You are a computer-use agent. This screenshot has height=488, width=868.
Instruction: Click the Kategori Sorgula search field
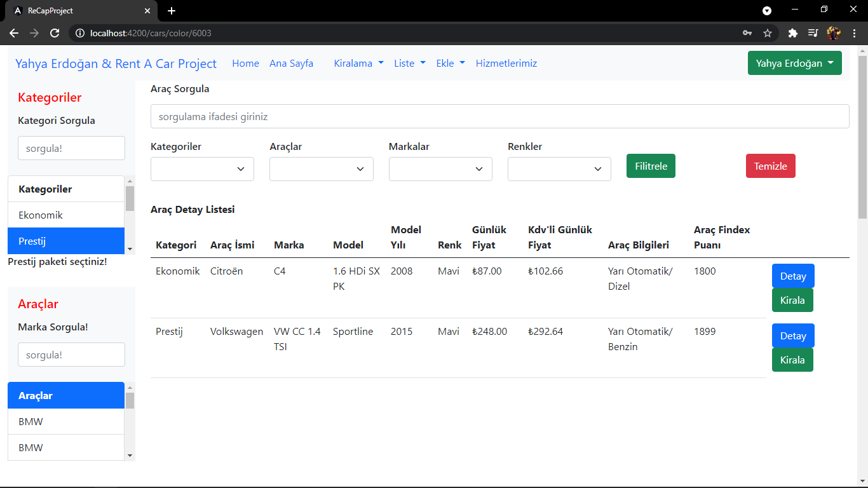(x=71, y=147)
